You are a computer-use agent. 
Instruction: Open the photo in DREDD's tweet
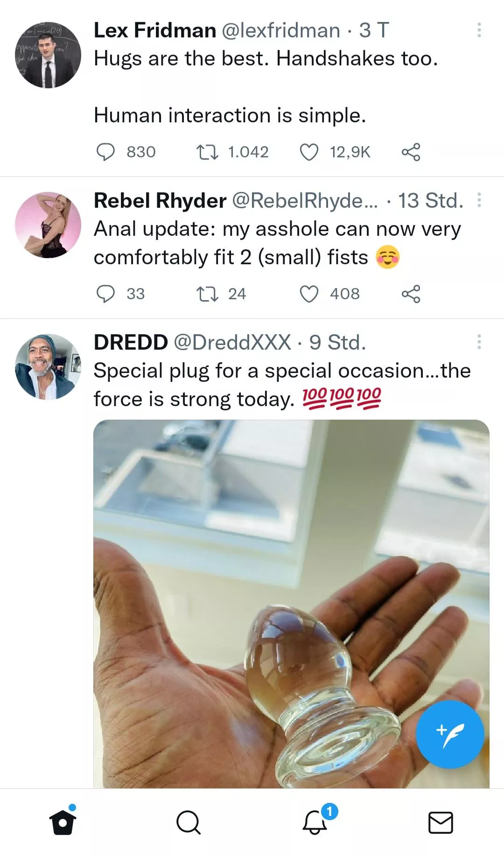click(261, 583)
